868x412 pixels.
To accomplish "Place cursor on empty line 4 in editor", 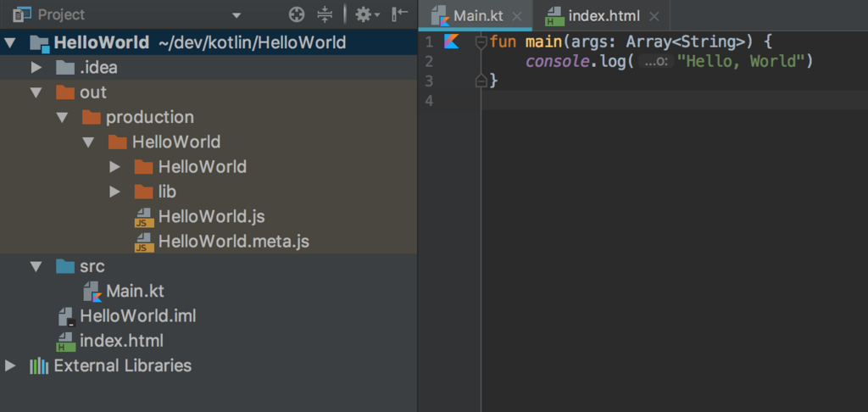I will [x=674, y=101].
